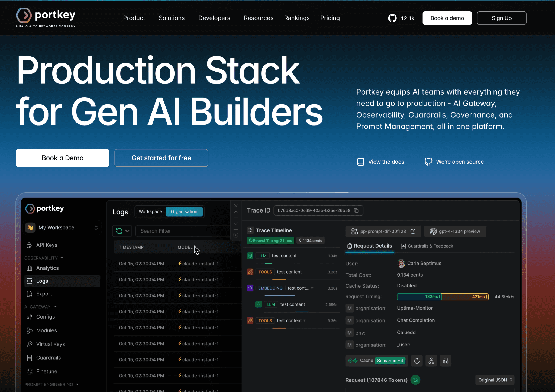Click the replay icon next to Semantic Hit

click(417, 361)
